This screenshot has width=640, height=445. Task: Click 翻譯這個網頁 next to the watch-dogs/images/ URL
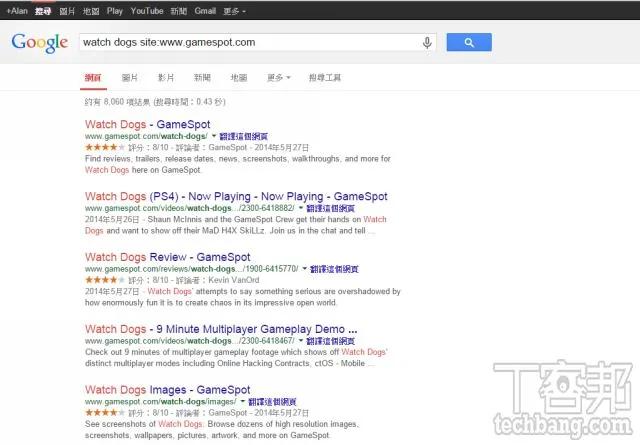tap(272, 402)
